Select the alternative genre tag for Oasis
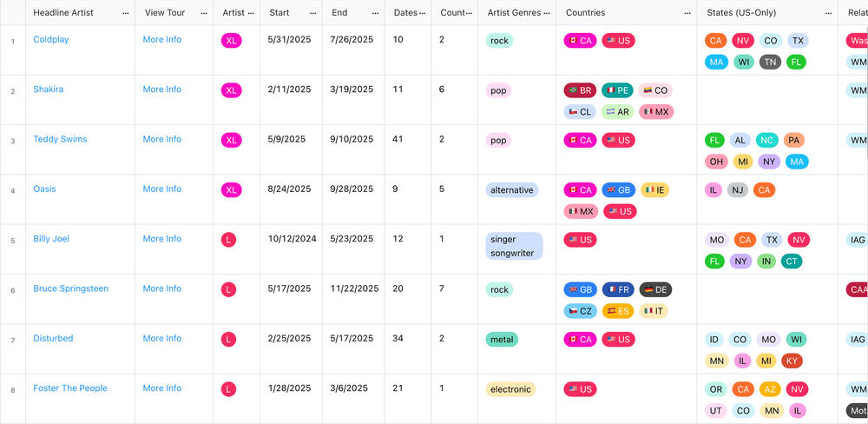This screenshot has width=868, height=424. coord(512,190)
